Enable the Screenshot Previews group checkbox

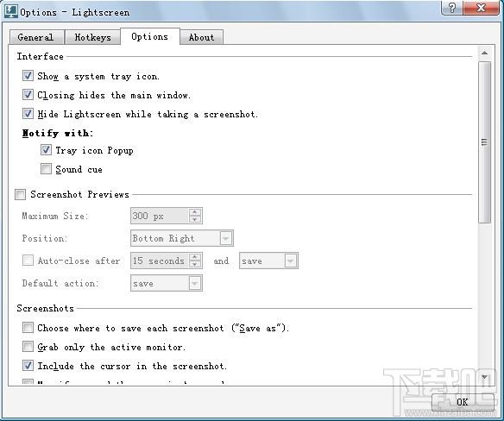click(20, 194)
